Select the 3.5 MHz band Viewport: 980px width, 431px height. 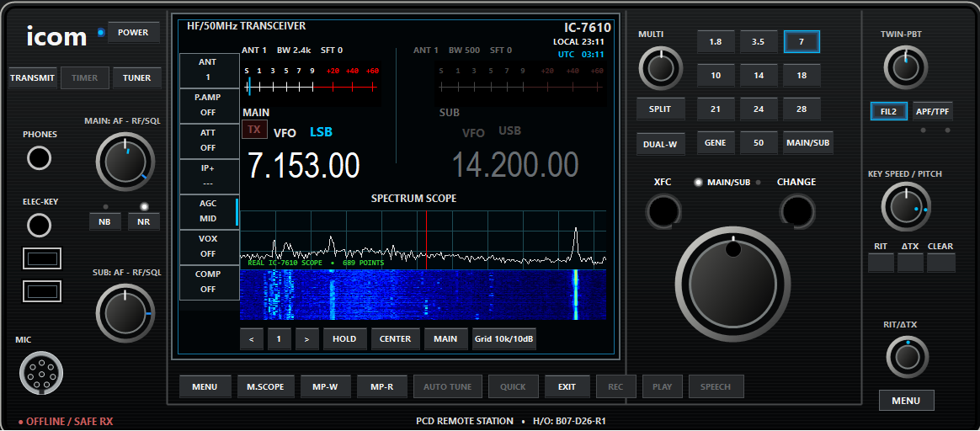pyautogui.click(x=759, y=42)
